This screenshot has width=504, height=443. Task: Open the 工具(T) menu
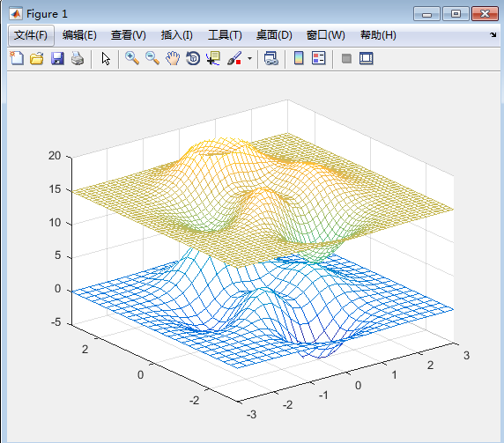pyautogui.click(x=225, y=35)
